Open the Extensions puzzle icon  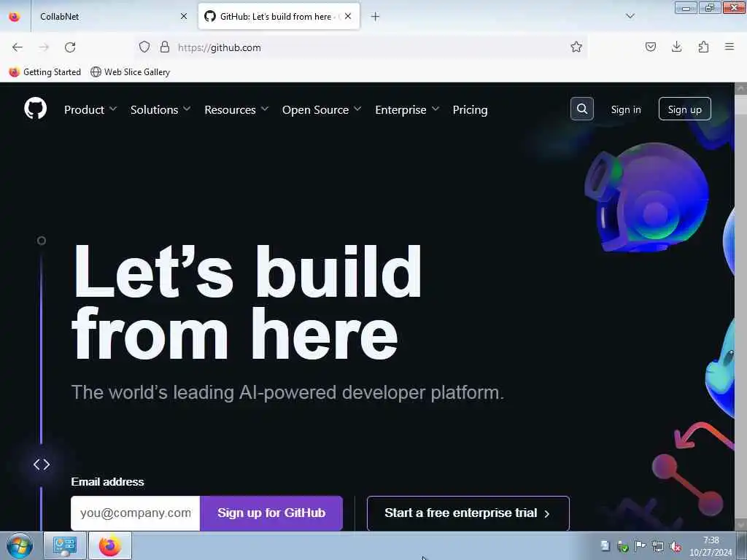click(703, 47)
